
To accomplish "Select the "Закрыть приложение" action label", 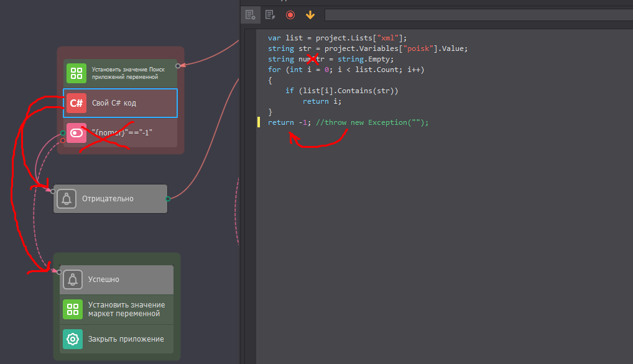I will (126, 339).
